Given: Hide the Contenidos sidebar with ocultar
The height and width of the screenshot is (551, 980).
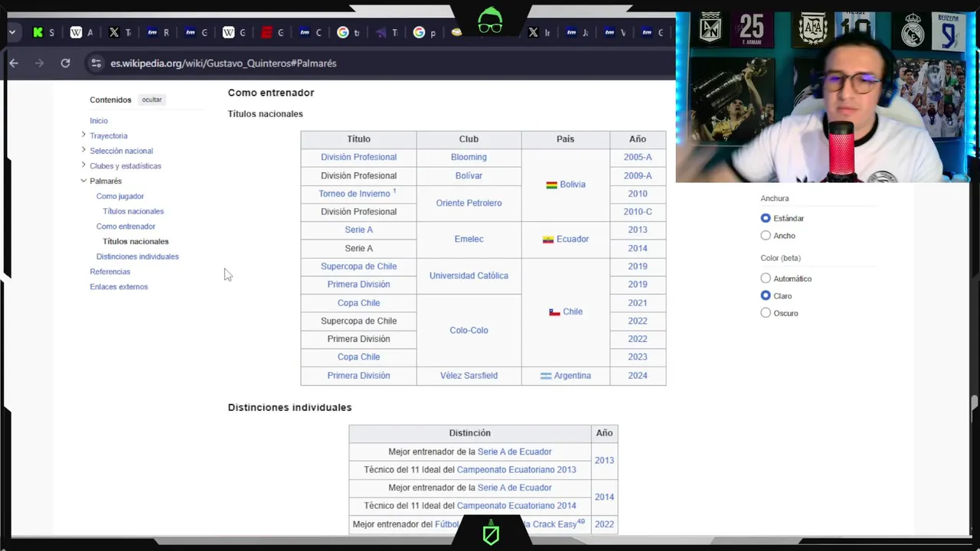Looking at the screenshot, I should coord(152,99).
